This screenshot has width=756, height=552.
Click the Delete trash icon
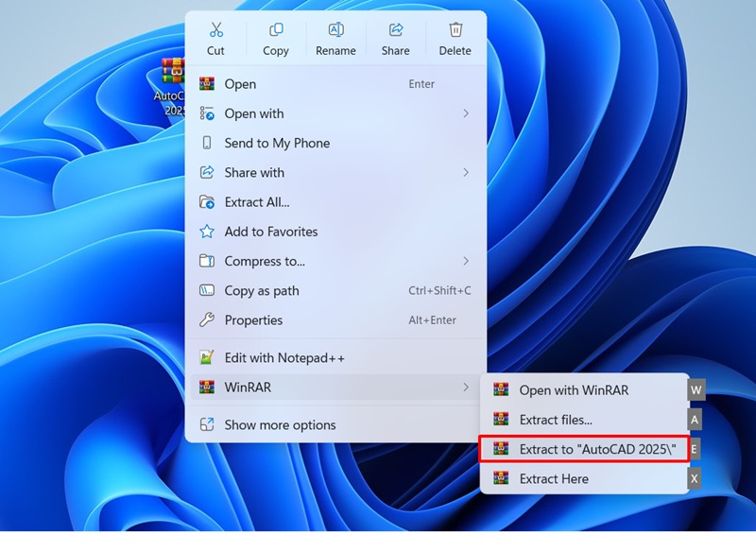[455, 30]
